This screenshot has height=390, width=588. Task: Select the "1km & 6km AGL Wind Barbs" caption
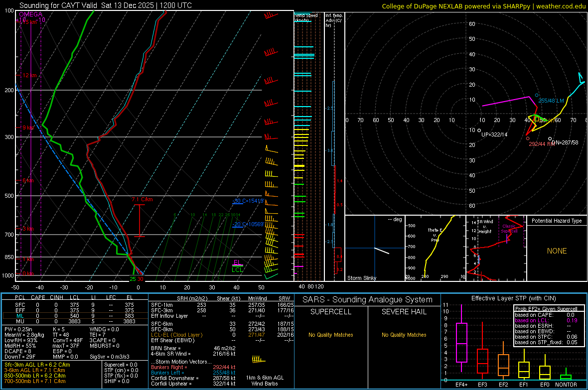(265, 381)
